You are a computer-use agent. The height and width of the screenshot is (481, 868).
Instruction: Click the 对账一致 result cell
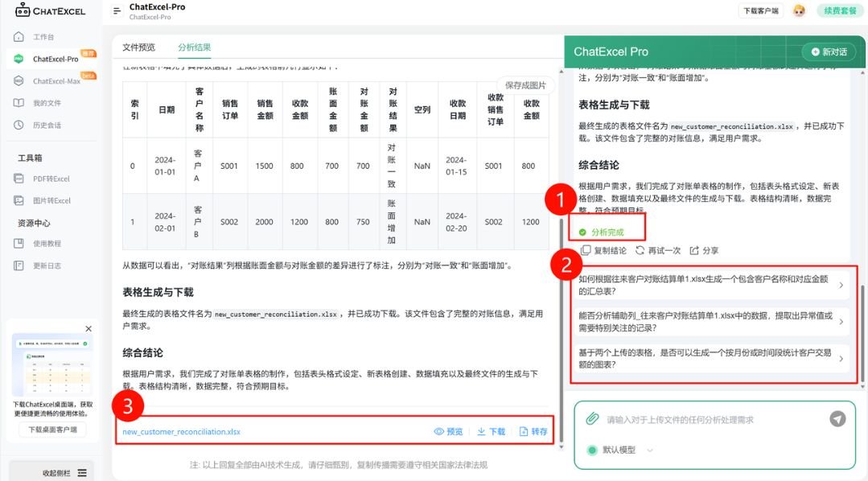tap(392, 166)
